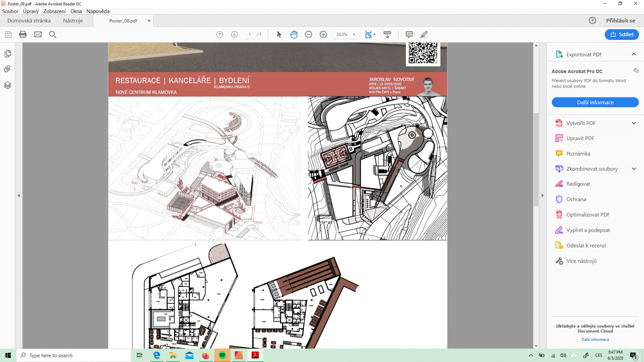
Task: Select the Hand pan tool
Action: point(294,34)
